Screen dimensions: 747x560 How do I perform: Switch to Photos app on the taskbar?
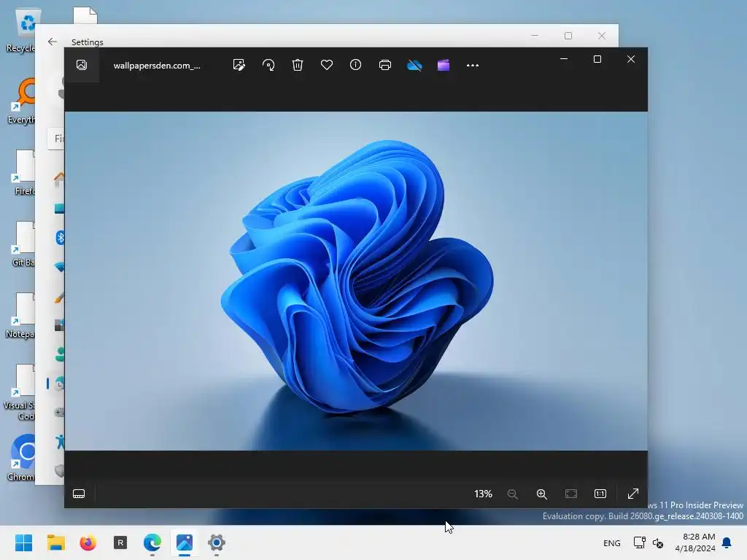[185, 542]
